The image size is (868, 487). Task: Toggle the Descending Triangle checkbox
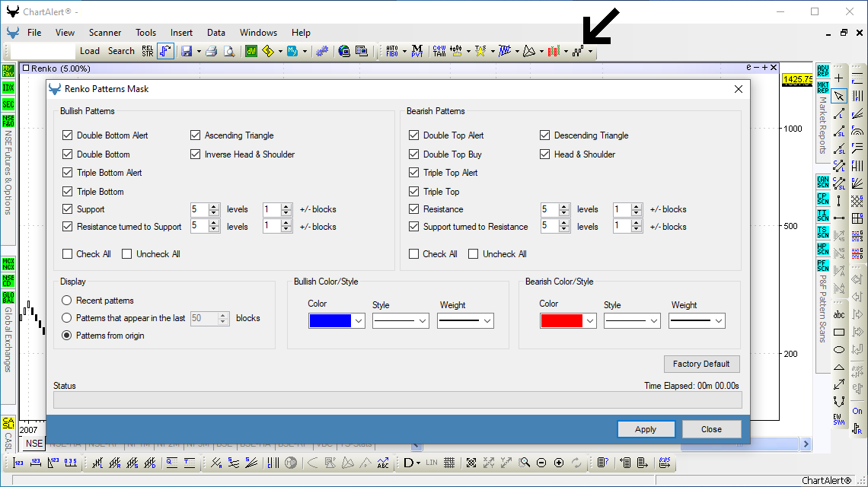(544, 135)
